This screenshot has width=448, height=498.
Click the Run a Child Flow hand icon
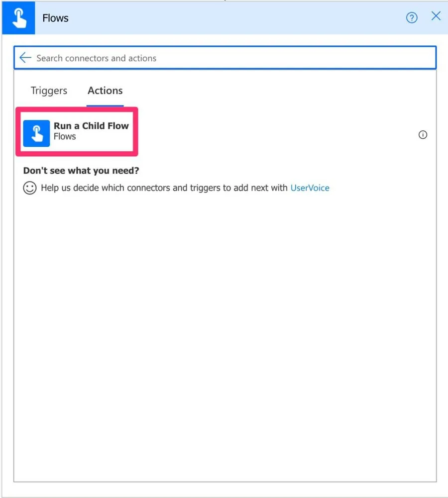(x=36, y=133)
